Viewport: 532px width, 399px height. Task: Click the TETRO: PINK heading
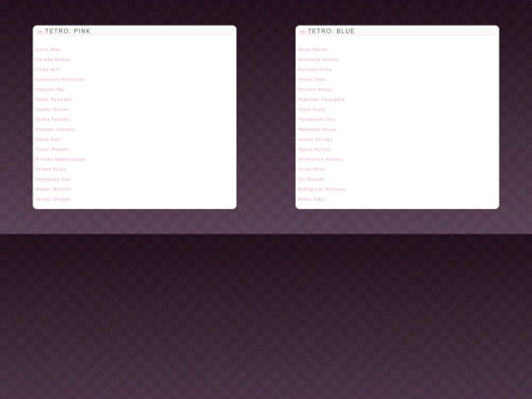68,32
